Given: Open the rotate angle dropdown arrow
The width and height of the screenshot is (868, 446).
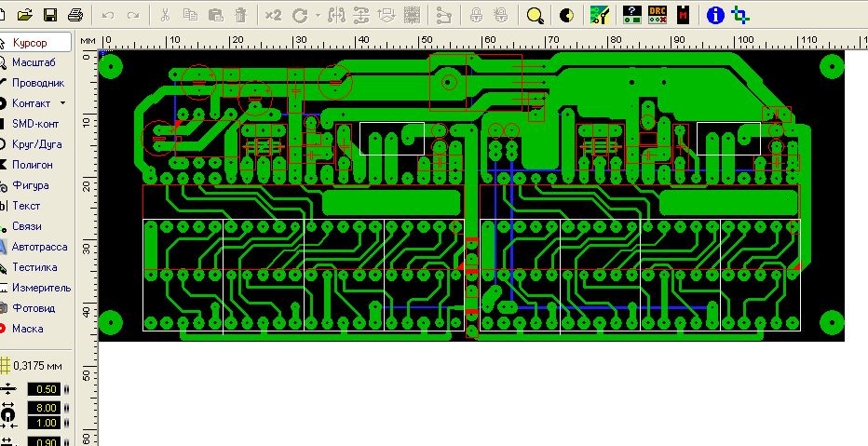Looking at the screenshot, I should coord(318,16).
